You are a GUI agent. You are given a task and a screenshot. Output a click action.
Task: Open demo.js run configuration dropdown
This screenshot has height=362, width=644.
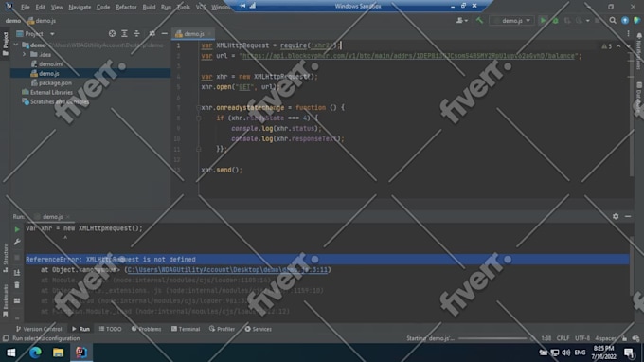click(512, 21)
